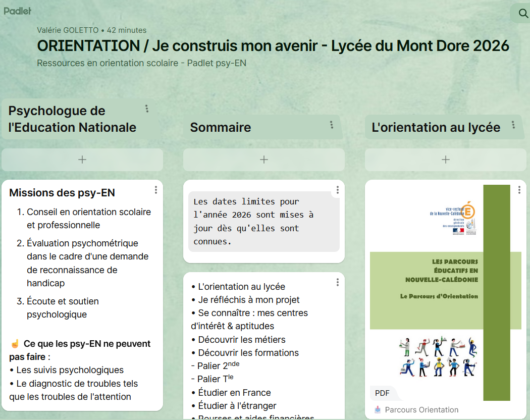Open L'orientation au lycée column three-dot menu
Image resolution: width=530 pixels, height=420 pixels.
[513, 125]
